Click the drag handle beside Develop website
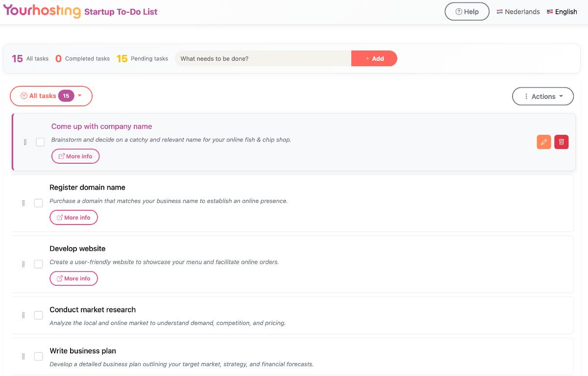Screen dimensions: 588x376 (23, 264)
